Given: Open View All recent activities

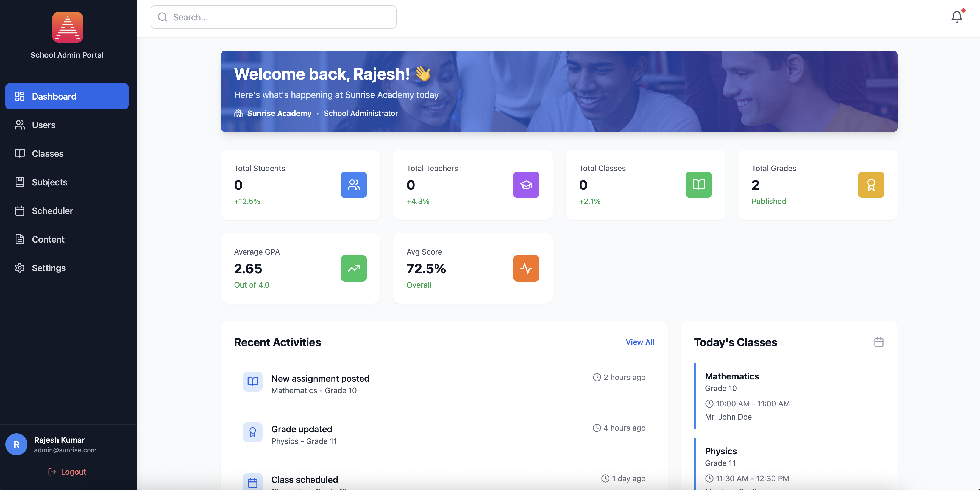Looking at the screenshot, I should [639, 342].
